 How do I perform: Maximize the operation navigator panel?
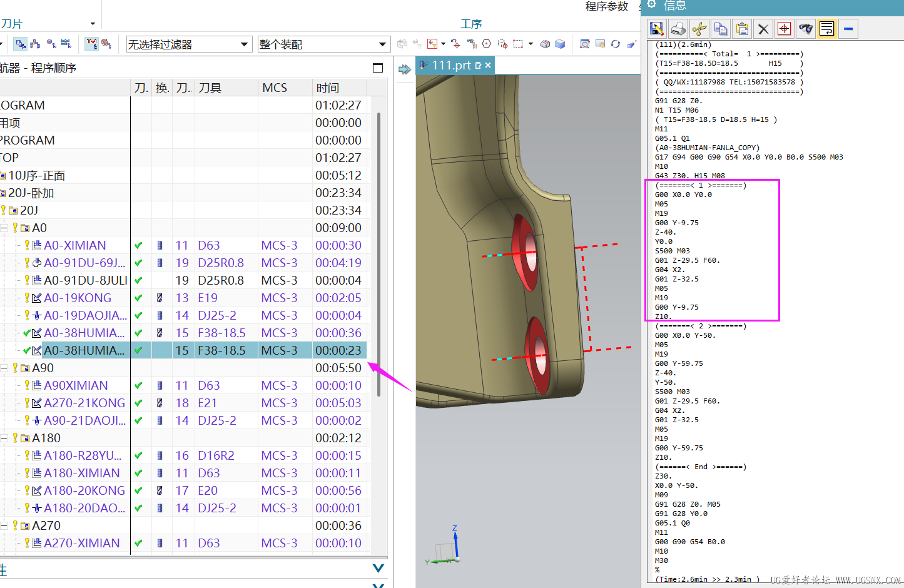[378, 68]
